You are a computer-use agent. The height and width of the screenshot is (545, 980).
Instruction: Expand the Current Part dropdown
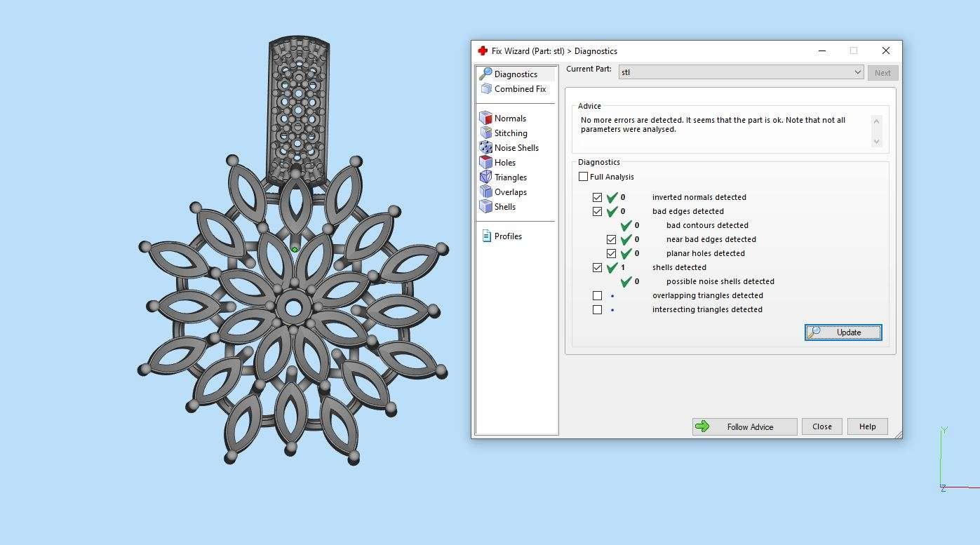point(857,72)
